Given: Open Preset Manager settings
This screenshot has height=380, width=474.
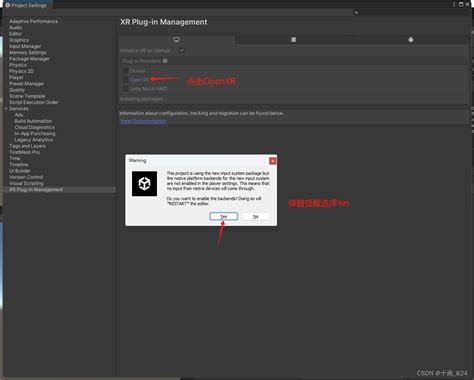Looking at the screenshot, I should 27,84.
